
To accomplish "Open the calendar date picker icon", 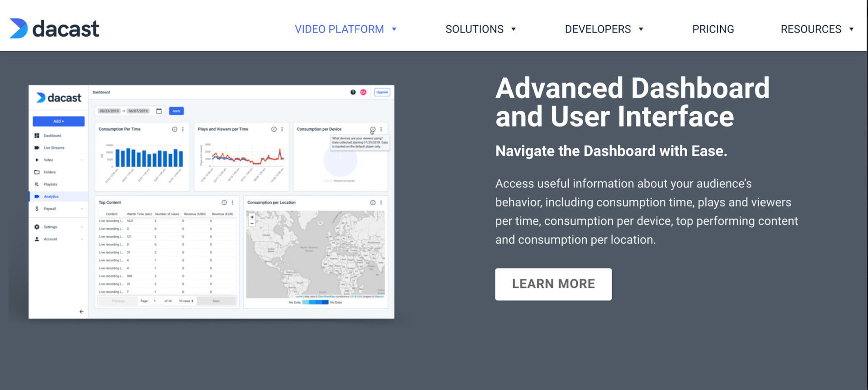I will point(159,111).
